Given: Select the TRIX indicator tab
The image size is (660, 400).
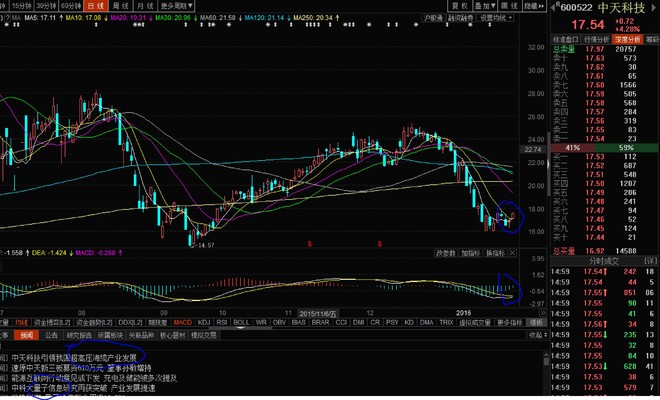Looking at the screenshot, I should 446,323.
